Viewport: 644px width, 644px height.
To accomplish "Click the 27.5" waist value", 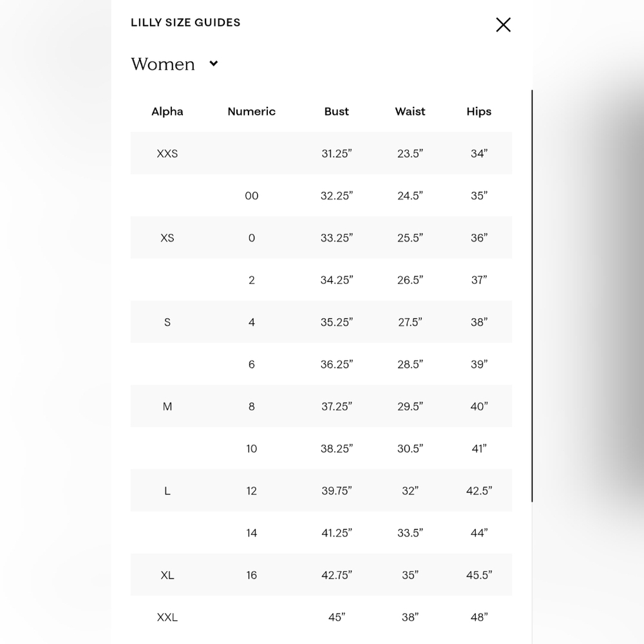I will coord(410,322).
